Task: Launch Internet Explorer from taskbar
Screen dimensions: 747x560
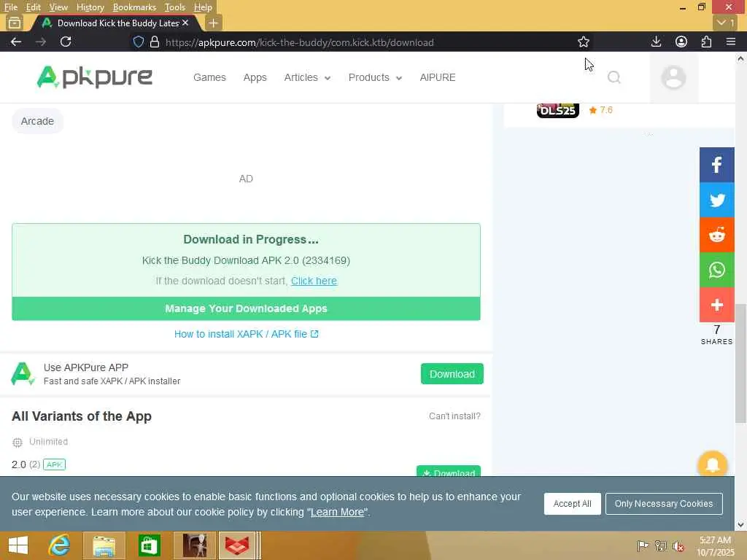Action: click(59, 545)
